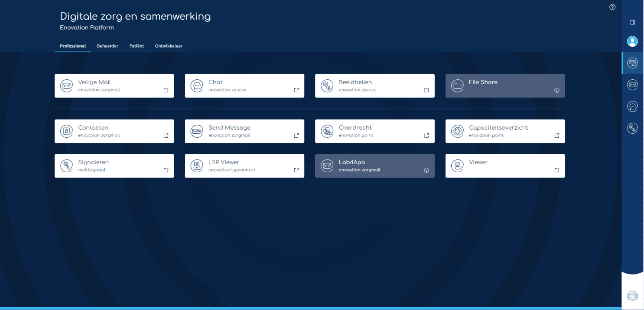Switch to the Ontwikkelaar tab

point(169,46)
